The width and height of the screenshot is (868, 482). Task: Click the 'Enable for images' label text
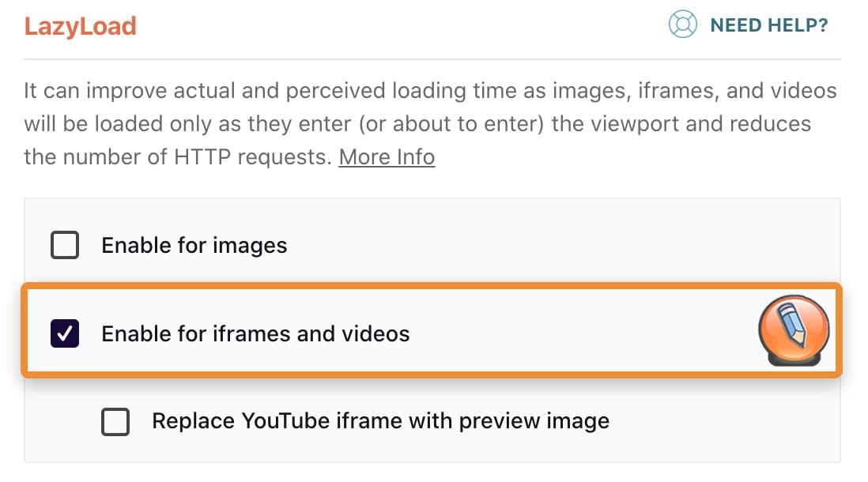[194, 246]
